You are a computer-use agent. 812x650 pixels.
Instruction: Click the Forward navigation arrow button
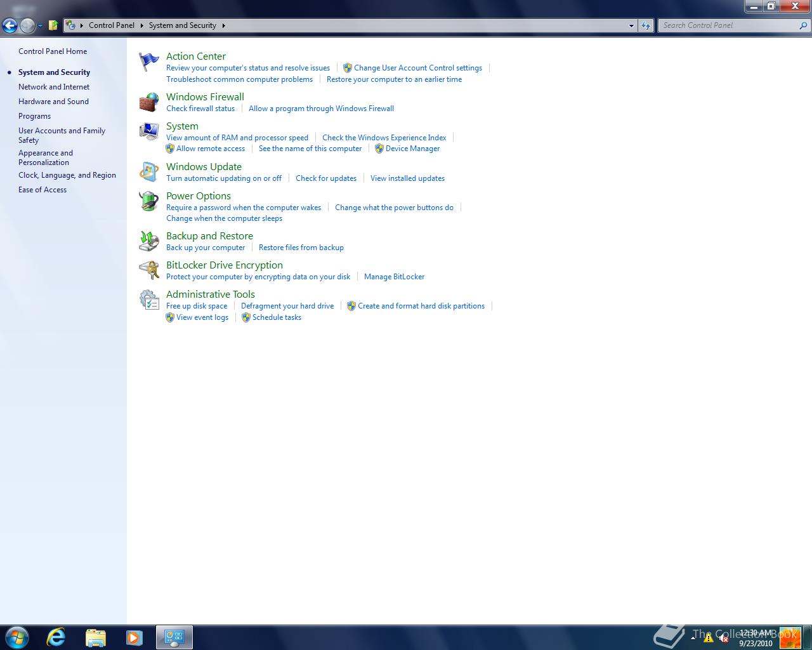(27, 25)
